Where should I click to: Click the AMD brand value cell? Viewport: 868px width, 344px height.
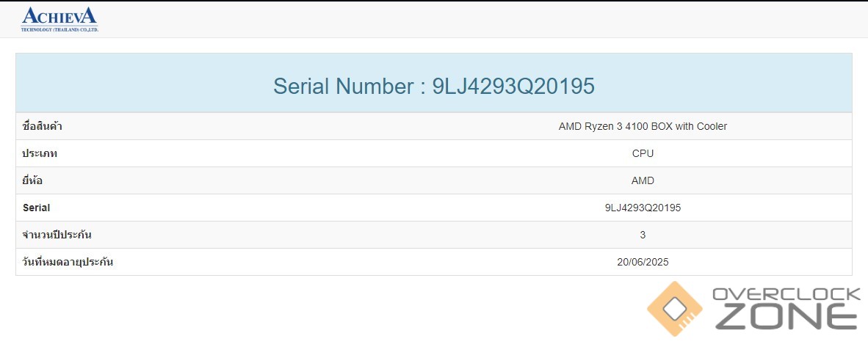pyautogui.click(x=643, y=180)
